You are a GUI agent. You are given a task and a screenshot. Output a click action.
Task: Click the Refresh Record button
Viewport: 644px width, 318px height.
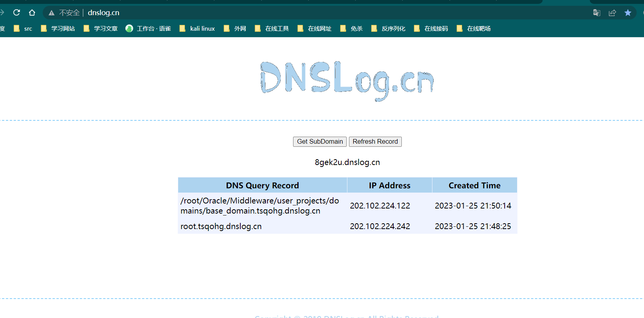point(375,142)
